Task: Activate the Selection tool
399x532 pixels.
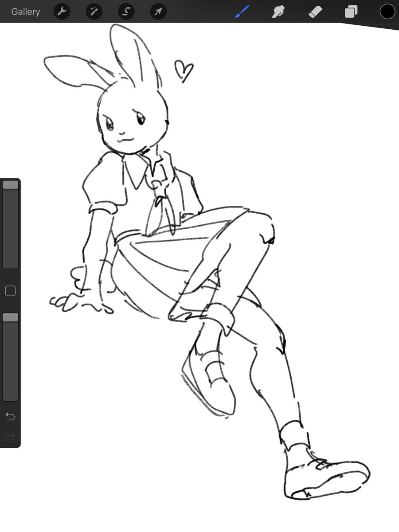Action: click(126, 12)
